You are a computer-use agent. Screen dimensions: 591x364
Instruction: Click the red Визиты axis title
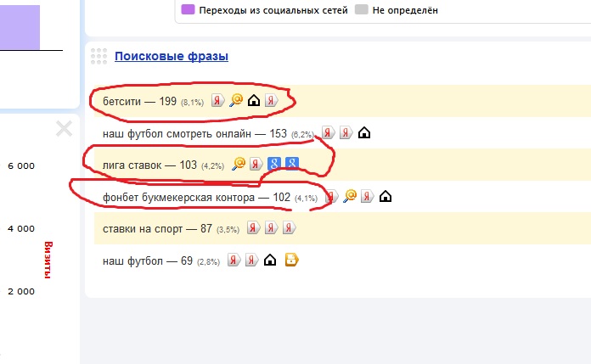[48, 260]
